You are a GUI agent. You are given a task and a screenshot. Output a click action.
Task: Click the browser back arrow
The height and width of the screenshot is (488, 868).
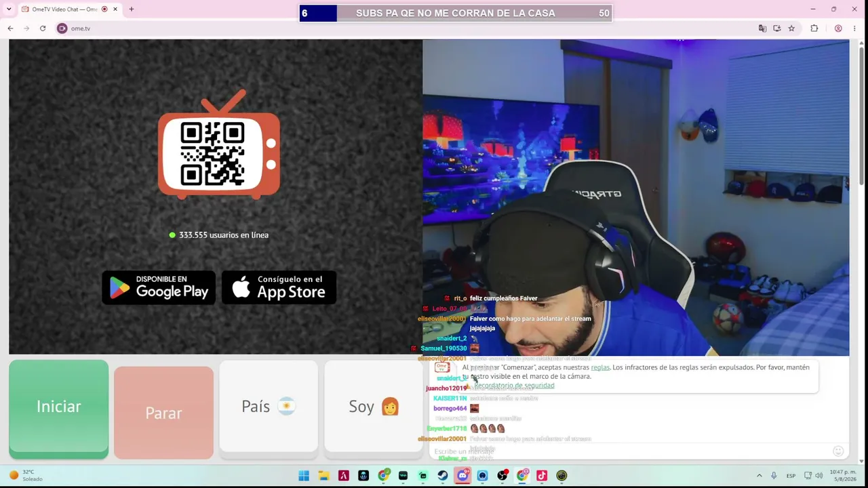(x=10, y=28)
